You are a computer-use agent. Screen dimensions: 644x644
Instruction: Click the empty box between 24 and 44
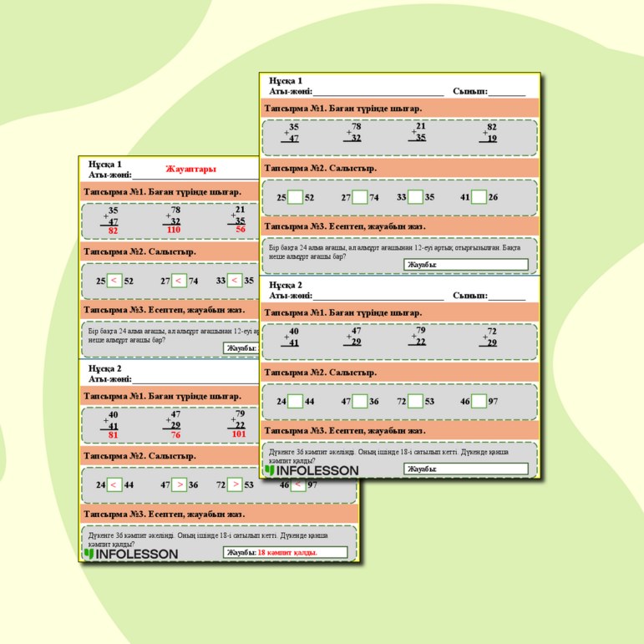click(295, 401)
